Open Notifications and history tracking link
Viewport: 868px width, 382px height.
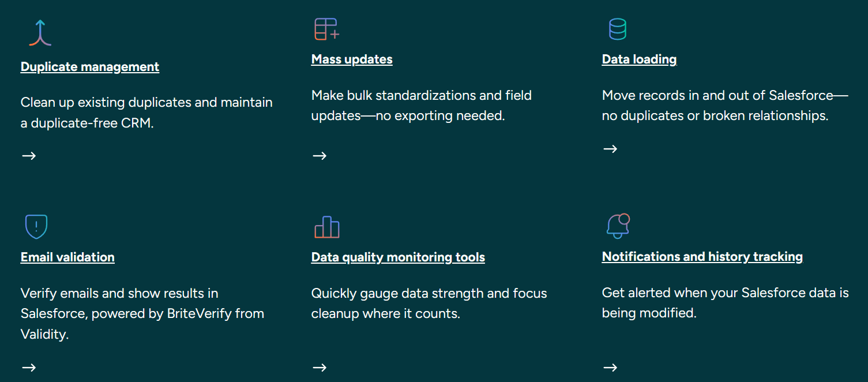702,257
